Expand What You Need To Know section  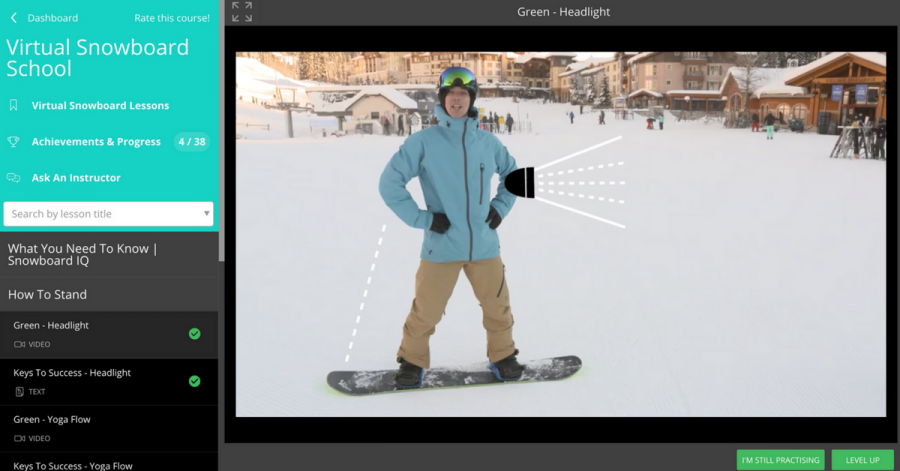[x=109, y=255]
